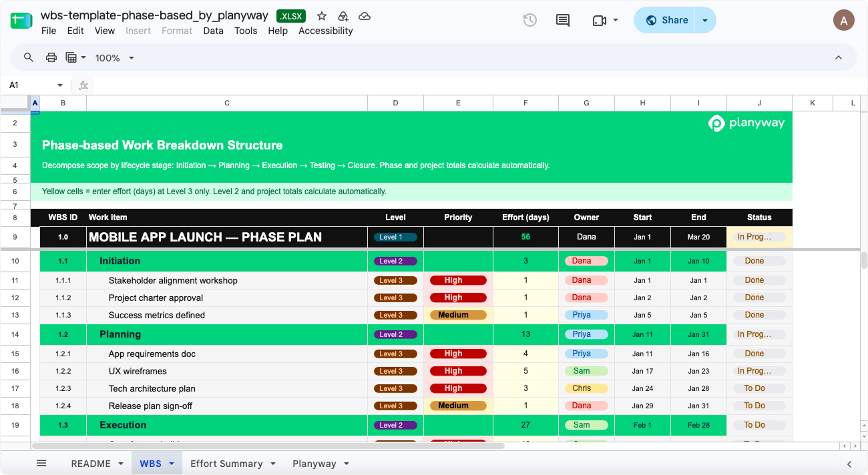Click the horizontal scrollbar thumb
868x475 pixels.
(x=269, y=446)
